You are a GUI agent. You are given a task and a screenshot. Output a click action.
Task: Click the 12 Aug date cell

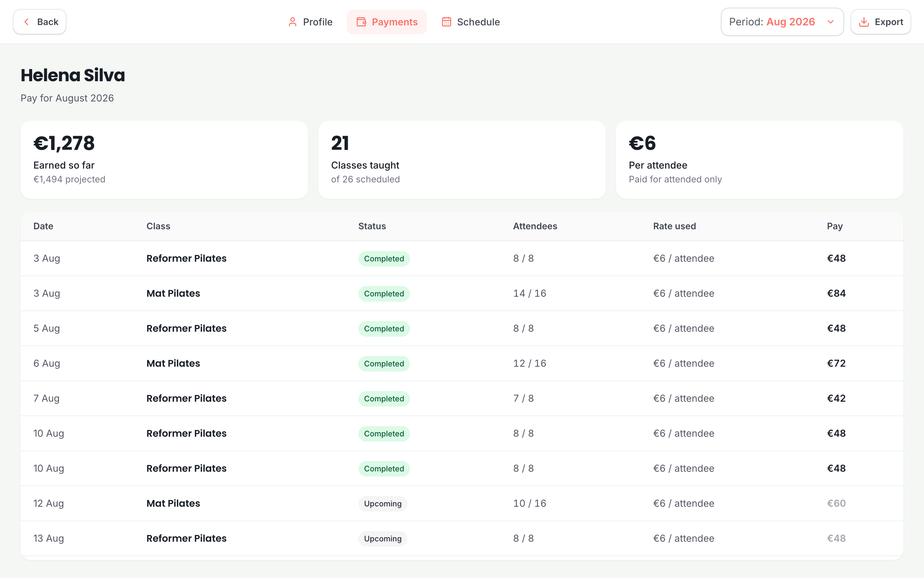click(x=48, y=503)
